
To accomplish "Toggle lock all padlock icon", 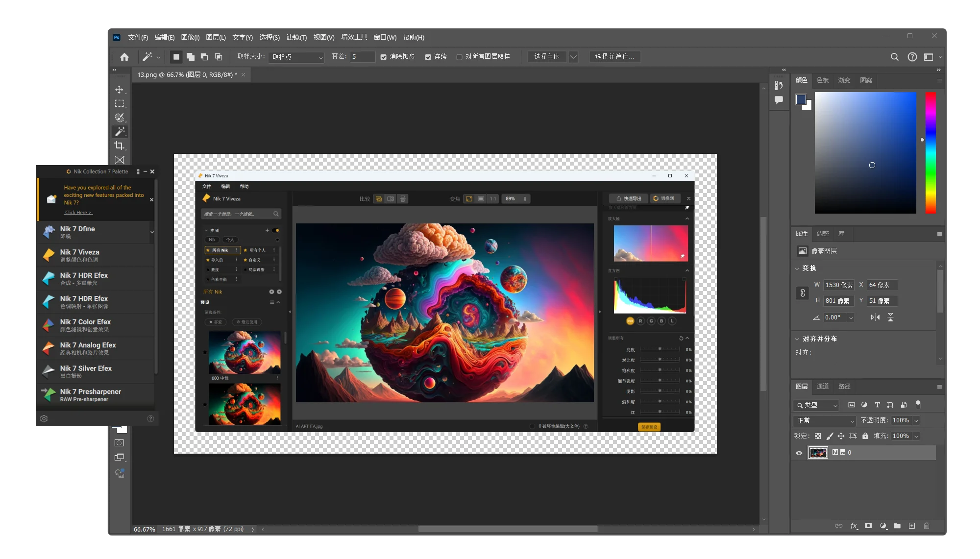I will [865, 436].
